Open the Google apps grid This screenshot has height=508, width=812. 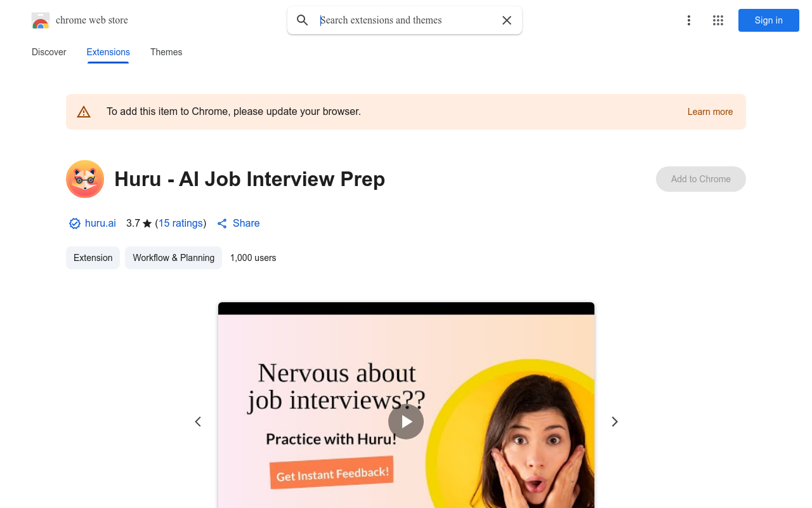[718, 20]
